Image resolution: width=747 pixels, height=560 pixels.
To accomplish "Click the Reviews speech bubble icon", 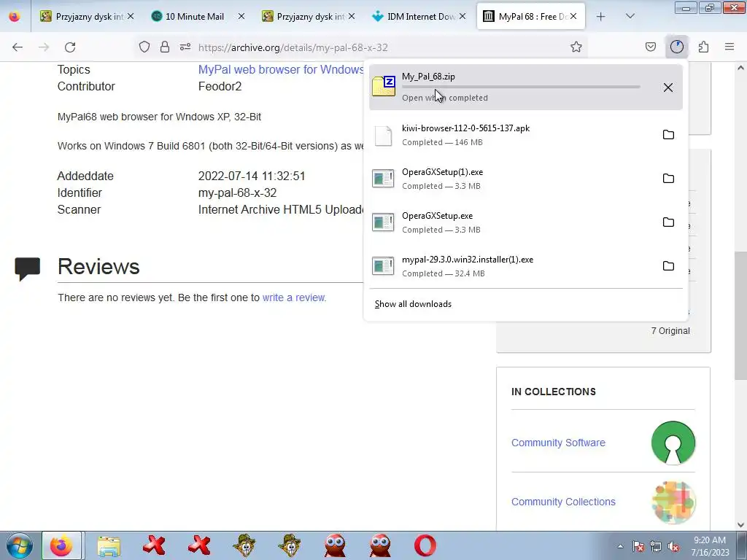I will [27, 269].
